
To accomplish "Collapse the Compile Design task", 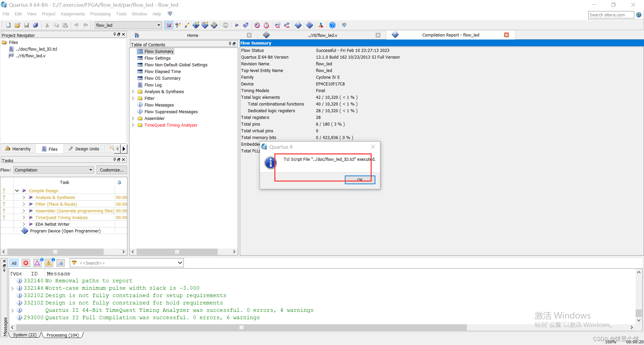I will (x=17, y=191).
